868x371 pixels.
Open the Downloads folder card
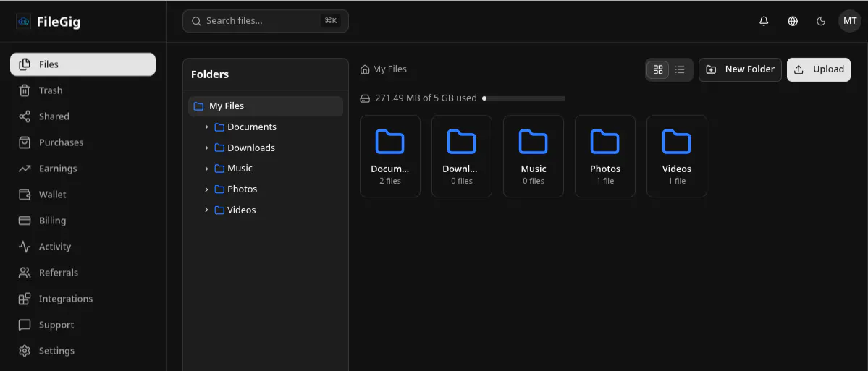[462, 156]
